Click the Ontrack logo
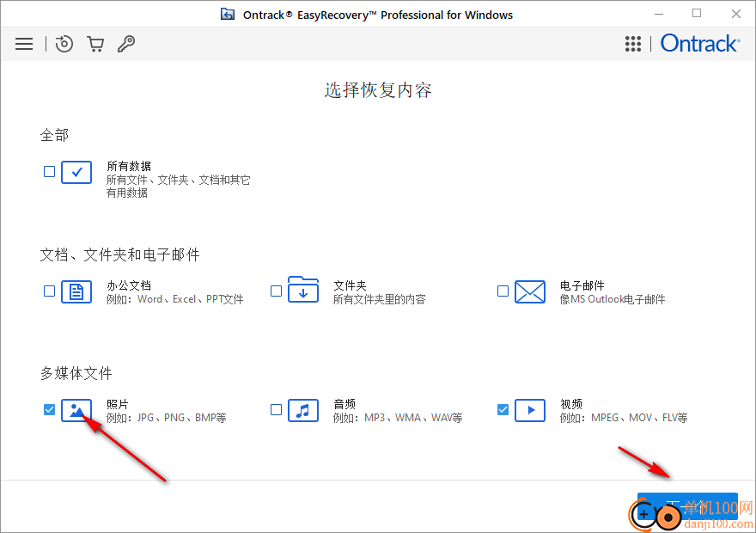Screen dimensions: 756x533 [x=700, y=43]
